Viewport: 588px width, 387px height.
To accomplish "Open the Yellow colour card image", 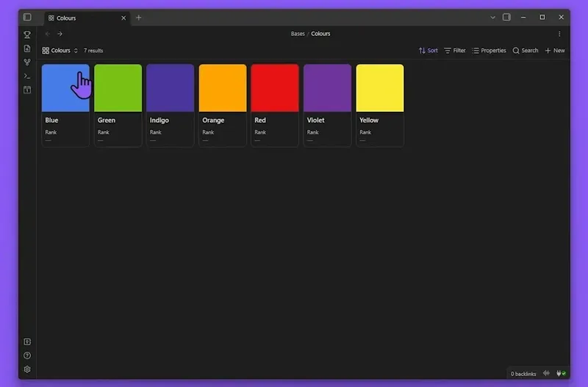I will 380,88.
